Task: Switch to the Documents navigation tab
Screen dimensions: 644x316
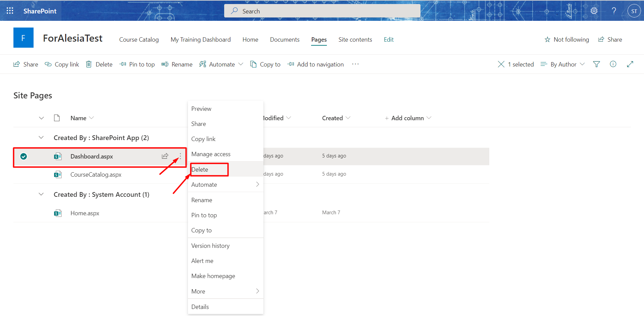Action: coord(285,40)
